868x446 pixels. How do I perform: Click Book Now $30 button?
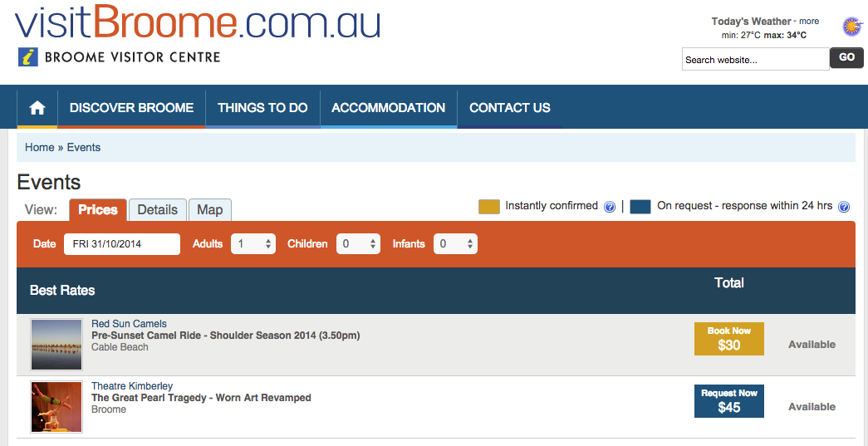729,339
